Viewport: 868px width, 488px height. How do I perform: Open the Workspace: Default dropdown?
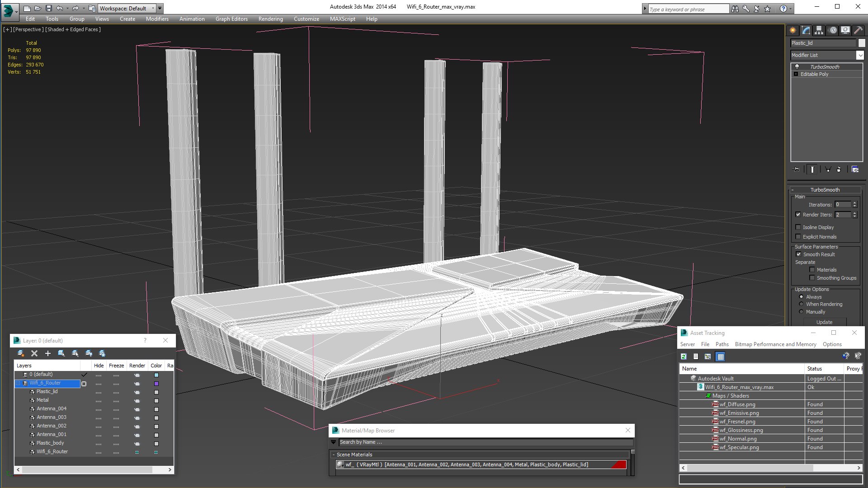(x=127, y=8)
